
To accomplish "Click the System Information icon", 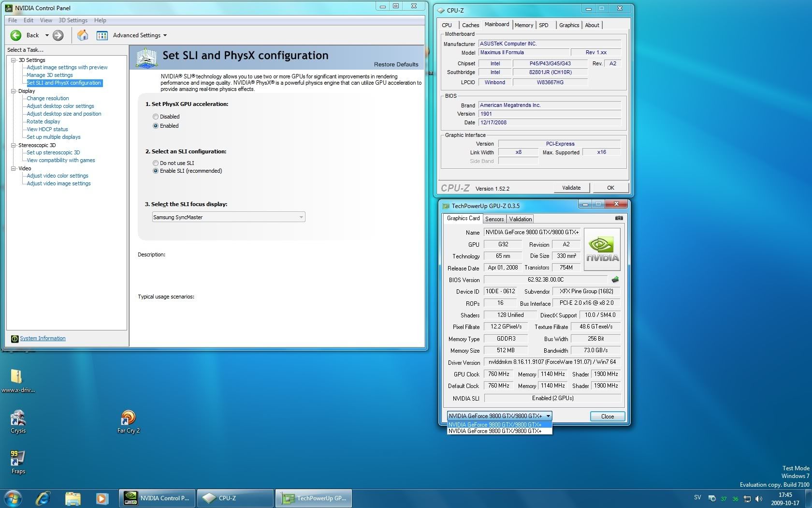I will pos(14,339).
